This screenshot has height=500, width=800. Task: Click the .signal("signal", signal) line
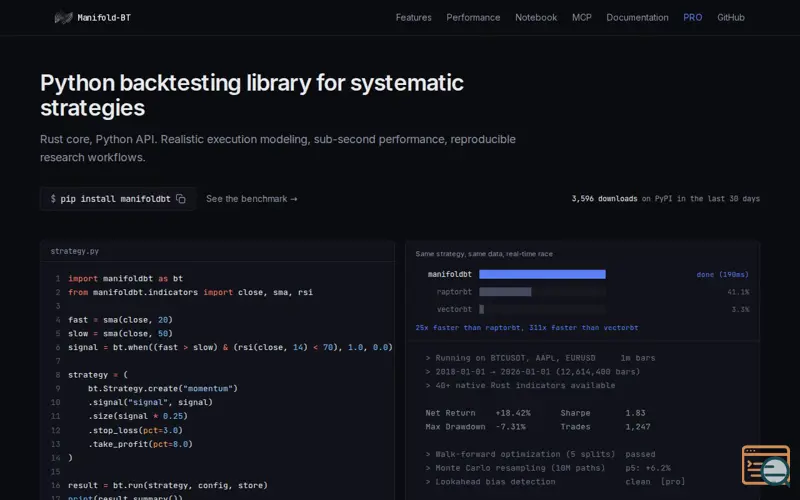(x=151, y=403)
